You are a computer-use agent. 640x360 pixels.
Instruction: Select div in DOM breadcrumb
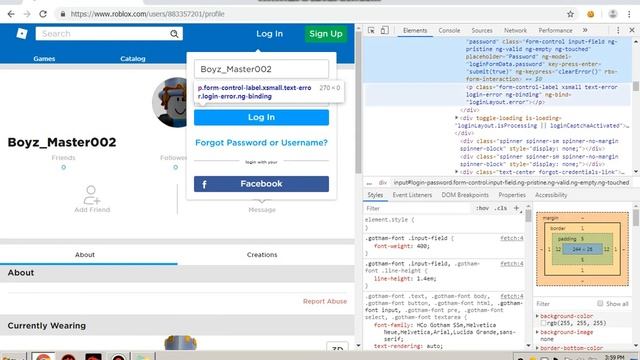pos(382,183)
